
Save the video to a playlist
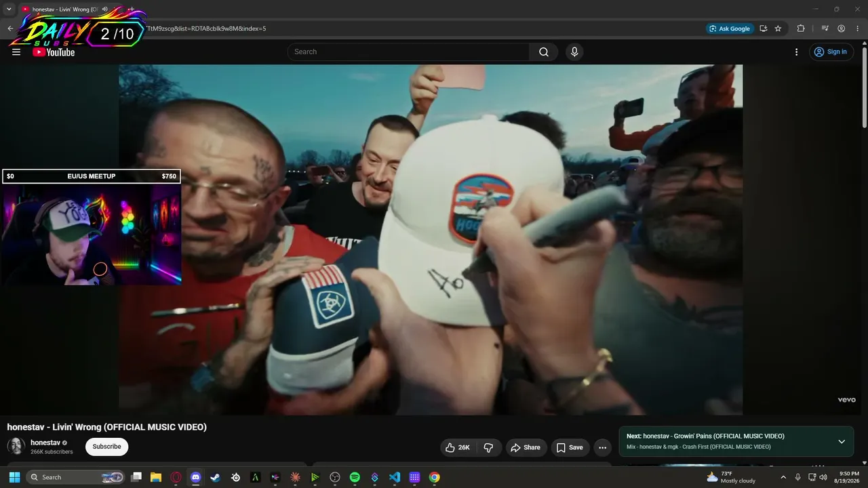point(570,447)
